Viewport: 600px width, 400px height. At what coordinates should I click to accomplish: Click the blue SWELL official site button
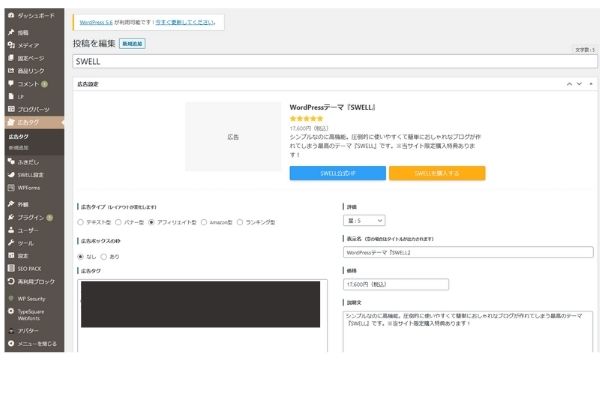(x=338, y=173)
